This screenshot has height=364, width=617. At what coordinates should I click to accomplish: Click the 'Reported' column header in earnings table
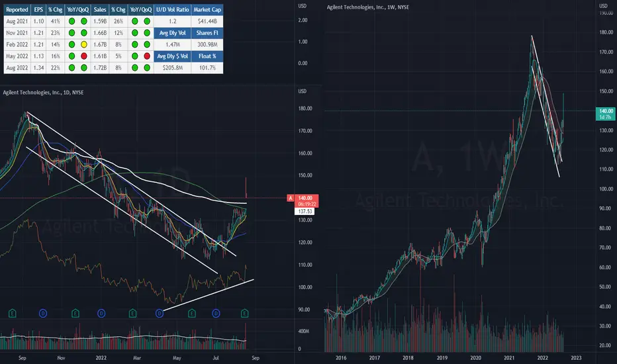pos(17,9)
